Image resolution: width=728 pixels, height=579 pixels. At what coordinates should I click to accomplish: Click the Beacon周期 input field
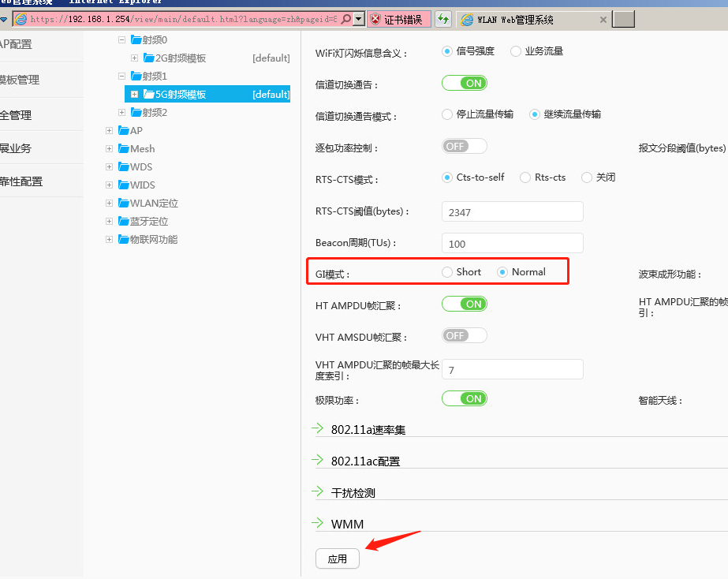pos(513,243)
